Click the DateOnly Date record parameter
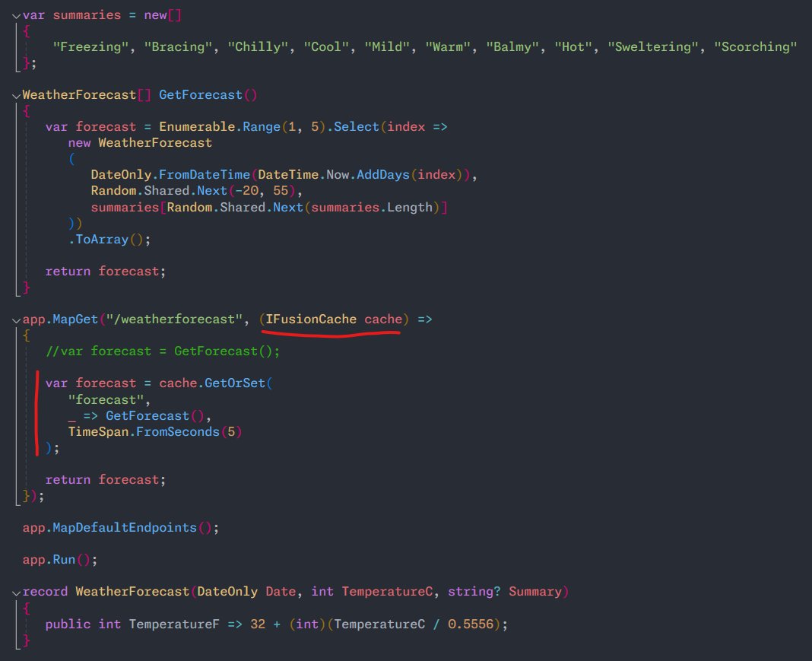 (246, 592)
